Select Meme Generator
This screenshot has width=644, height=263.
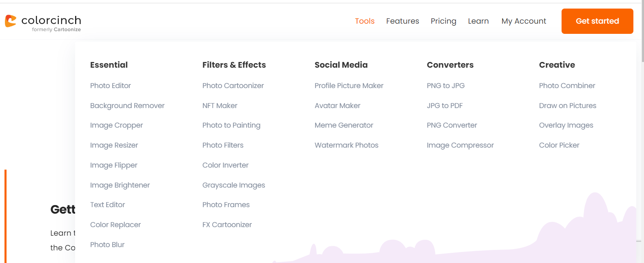pyautogui.click(x=344, y=125)
